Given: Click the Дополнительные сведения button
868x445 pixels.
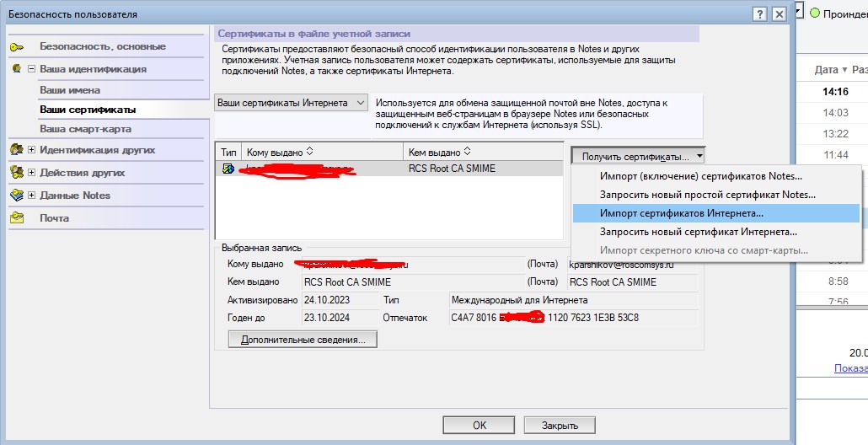Looking at the screenshot, I should (303, 340).
